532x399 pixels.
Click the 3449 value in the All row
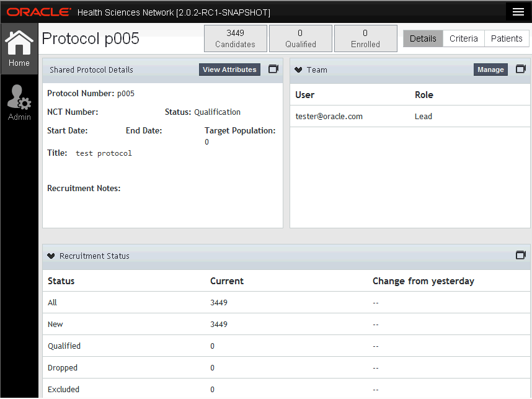pyautogui.click(x=219, y=302)
